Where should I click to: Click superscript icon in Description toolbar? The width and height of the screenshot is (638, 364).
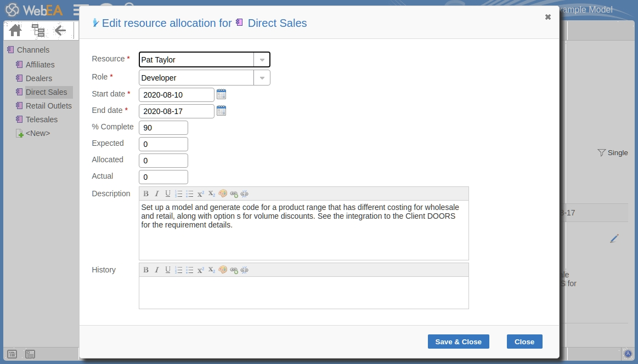(201, 194)
